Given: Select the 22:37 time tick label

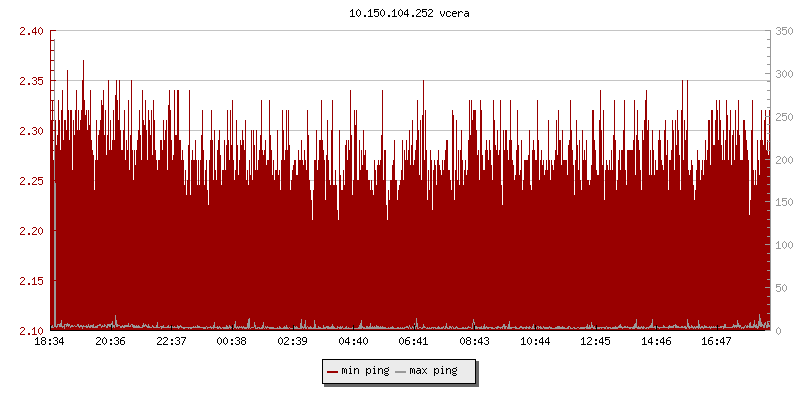Looking at the screenshot, I should (x=171, y=341).
